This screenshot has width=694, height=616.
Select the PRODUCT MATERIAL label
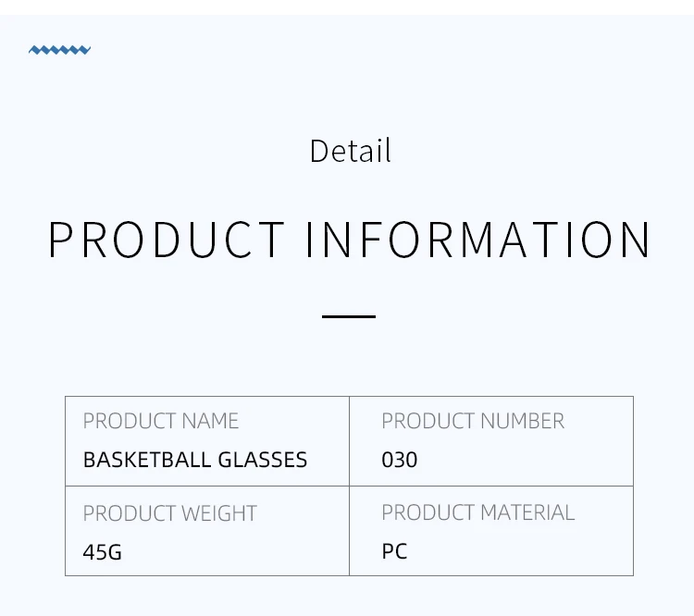[478, 512]
